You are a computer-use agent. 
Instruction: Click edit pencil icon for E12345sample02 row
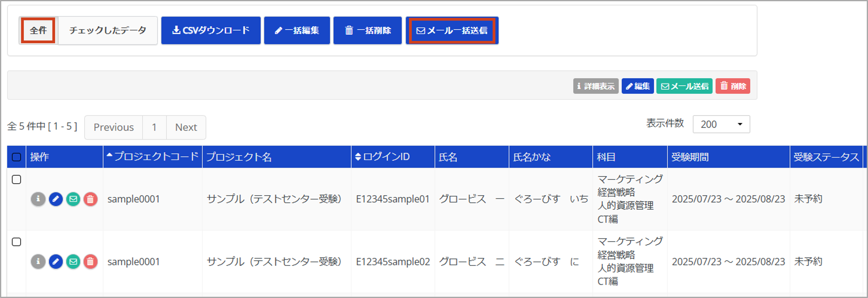pyautogui.click(x=56, y=261)
